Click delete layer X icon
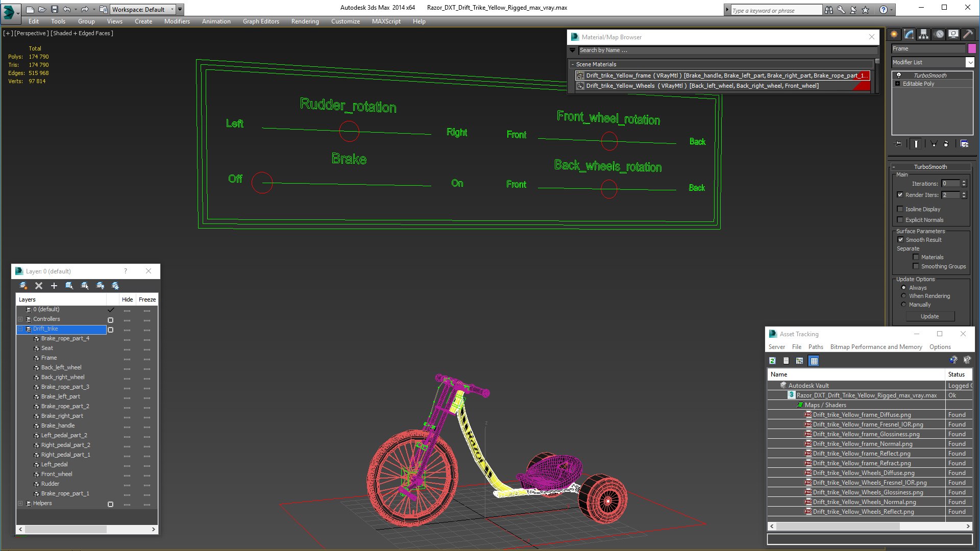The height and width of the screenshot is (551, 980). click(39, 286)
